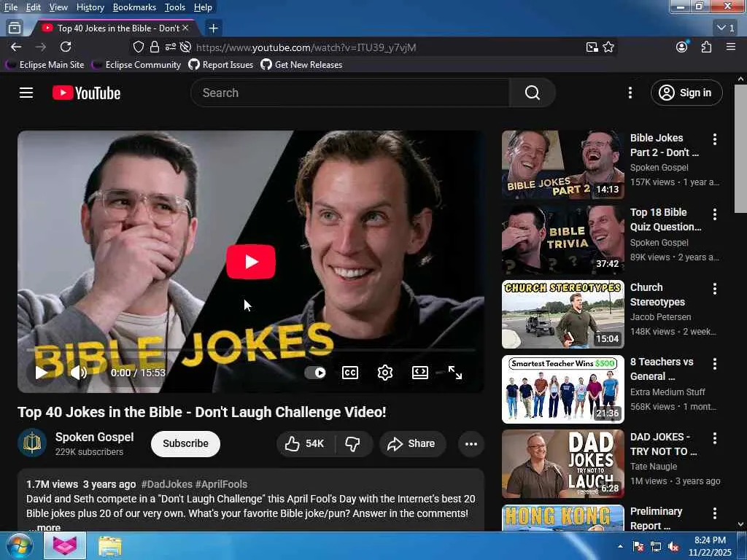Viewport: 747px width, 560px height.
Task: Open the #AprilFools hashtag link
Action: pyautogui.click(x=221, y=484)
